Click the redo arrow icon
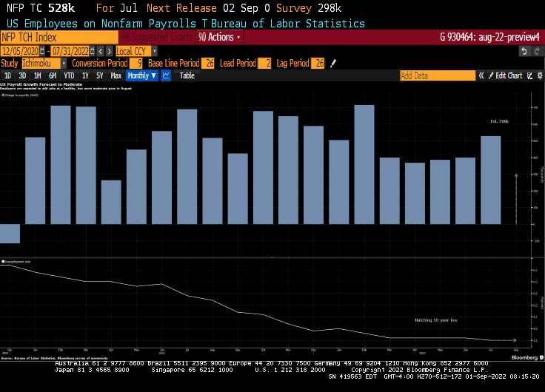The width and height of the screenshot is (545, 392). click(x=537, y=51)
